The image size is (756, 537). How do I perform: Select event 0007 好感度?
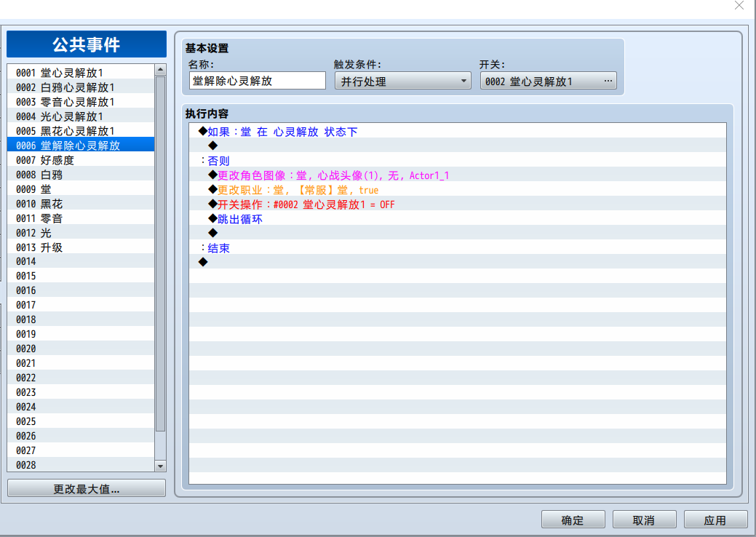pos(81,159)
